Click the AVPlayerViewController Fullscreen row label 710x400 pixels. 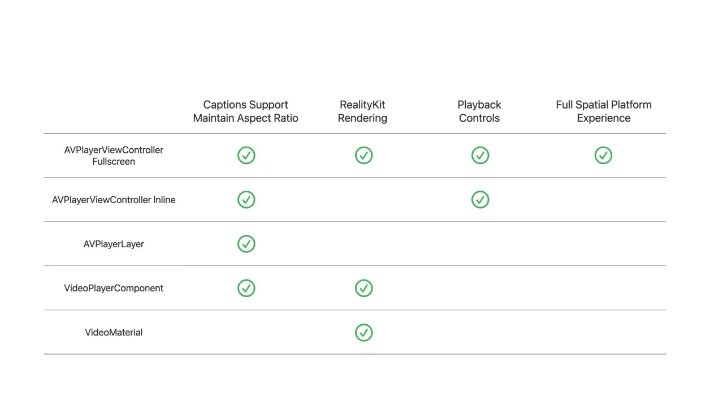(x=114, y=155)
